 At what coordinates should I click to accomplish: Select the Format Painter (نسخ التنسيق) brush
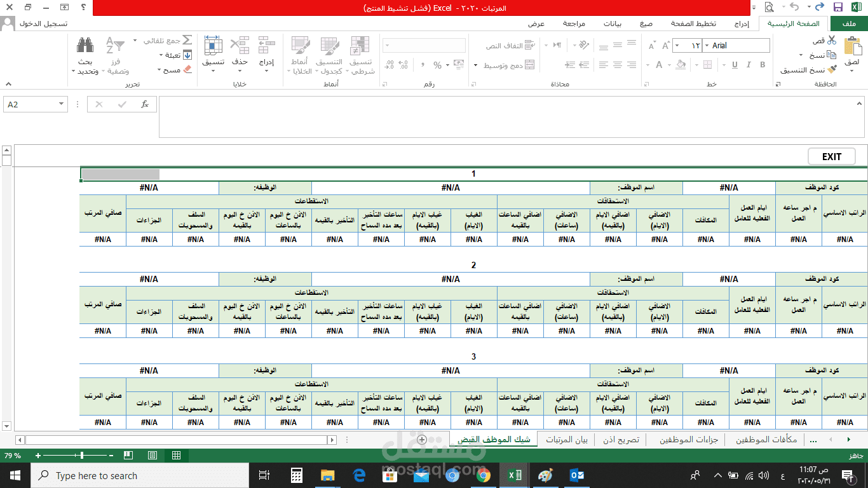click(x=832, y=70)
